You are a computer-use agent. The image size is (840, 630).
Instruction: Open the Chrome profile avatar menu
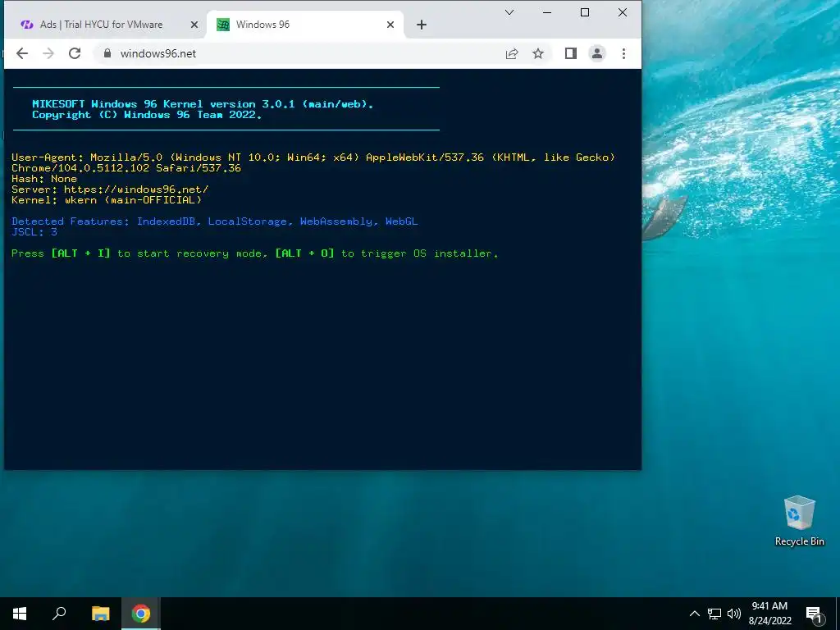point(597,53)
